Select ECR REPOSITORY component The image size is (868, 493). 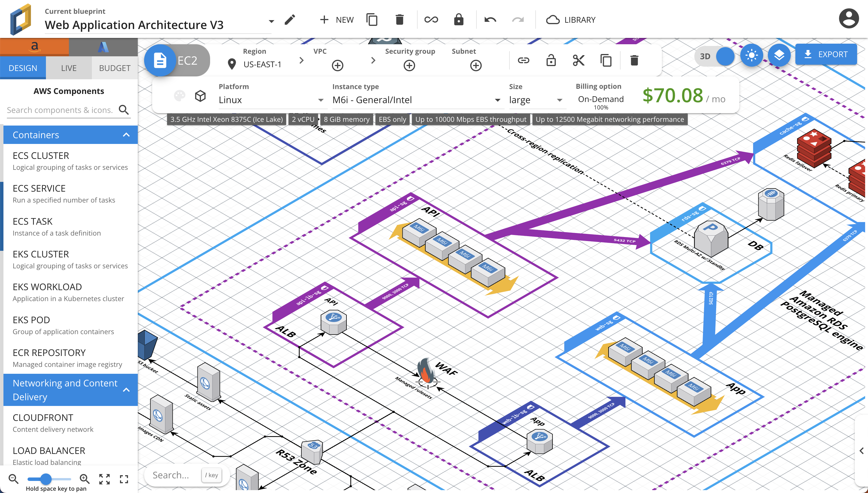pos(70,358)
